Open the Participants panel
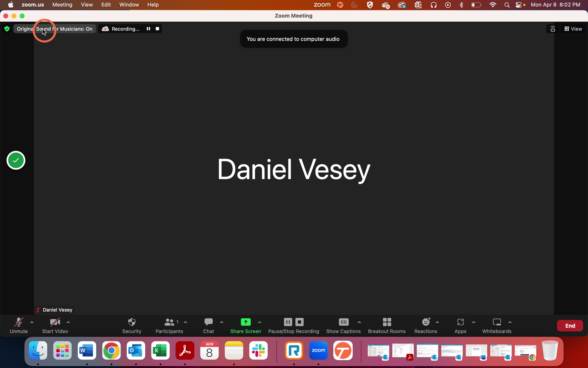The width and height of the screenshot is (588, 368). 169,325
